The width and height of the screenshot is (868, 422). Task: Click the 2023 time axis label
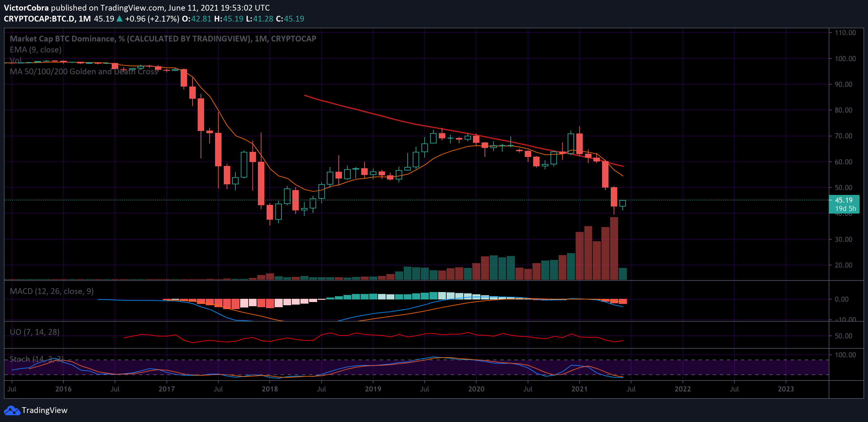[x=786, y=389]
